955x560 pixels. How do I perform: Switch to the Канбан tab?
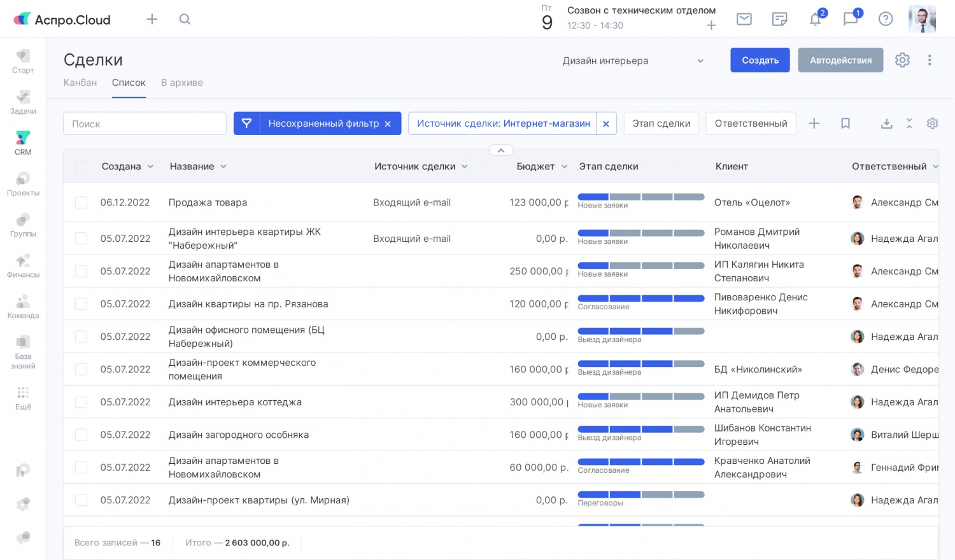[x=80, y=83]
